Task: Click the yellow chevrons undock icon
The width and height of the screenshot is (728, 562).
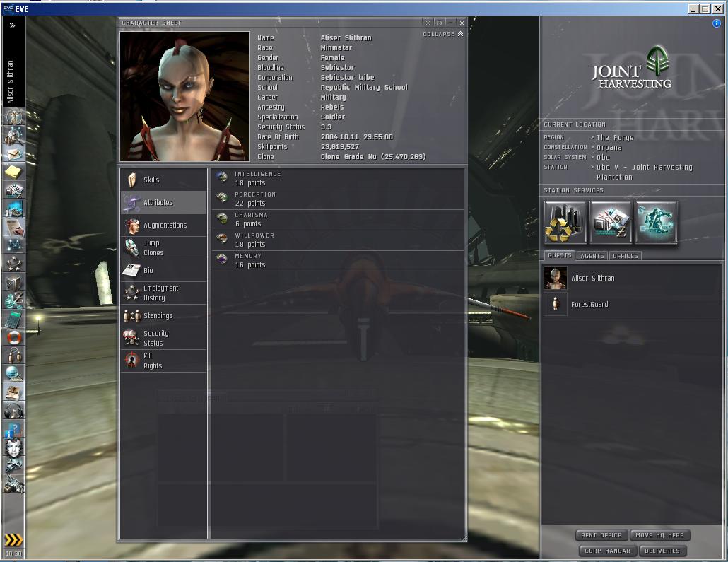Action: pos(13,539)
